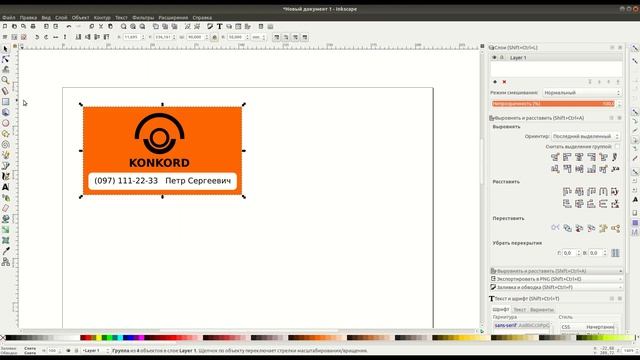640x360 pixels.
Task: Open Text and Font dialog T icon
Action: [220, 27]
